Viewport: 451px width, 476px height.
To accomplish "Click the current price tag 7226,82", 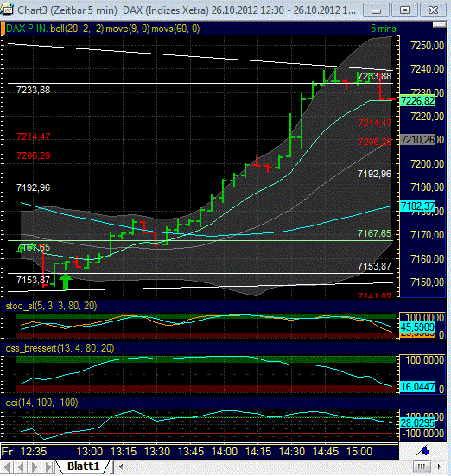I will click(x=417, y=101).
